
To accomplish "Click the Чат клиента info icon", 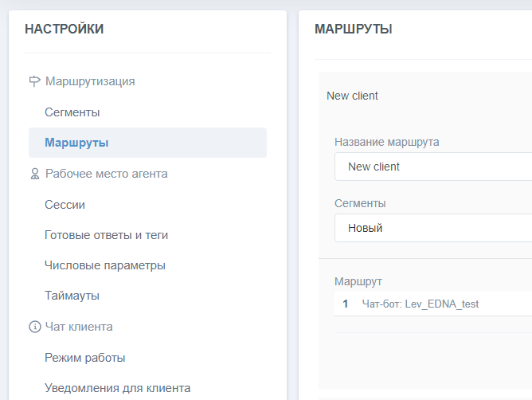I will click(34, 327).
